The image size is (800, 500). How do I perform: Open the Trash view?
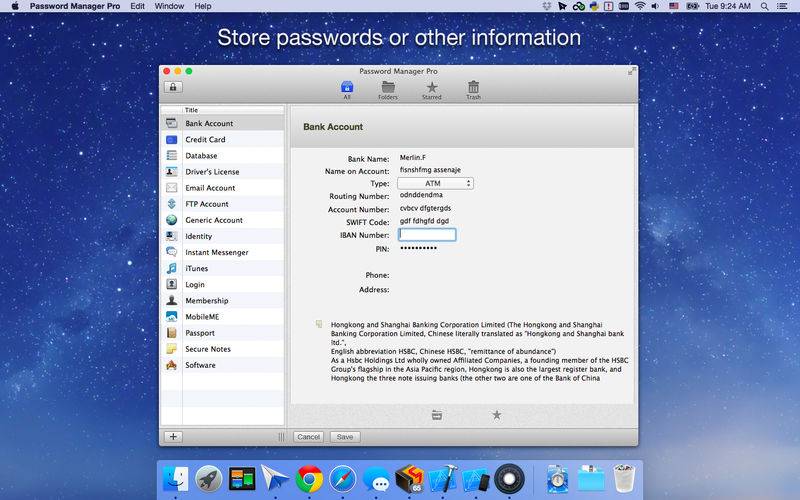coord(473,90)
